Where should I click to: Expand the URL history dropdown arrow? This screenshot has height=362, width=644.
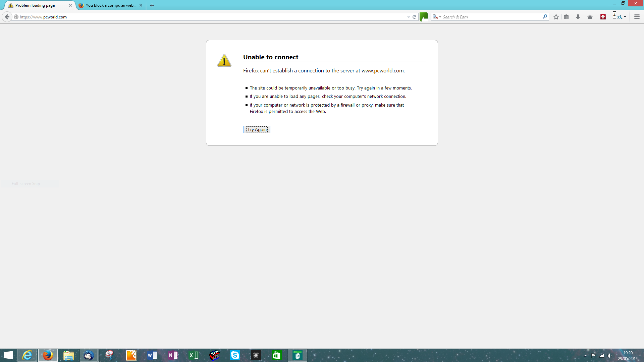coord(409,17)
